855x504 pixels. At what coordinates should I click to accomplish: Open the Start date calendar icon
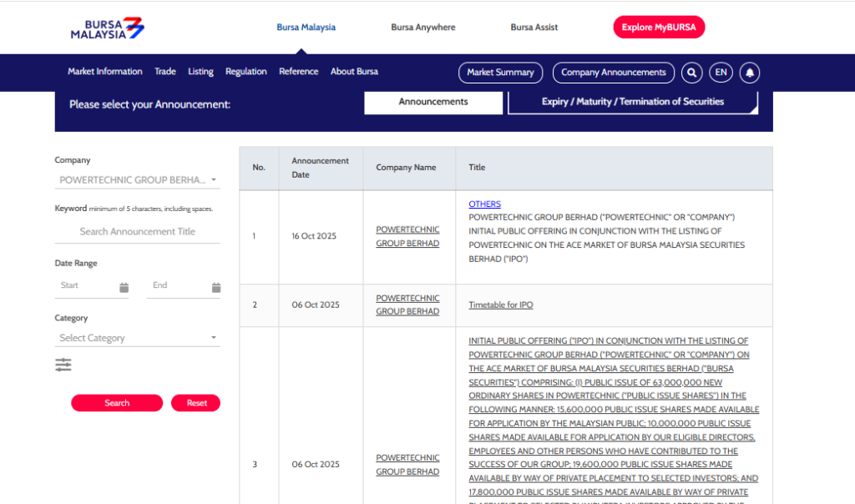pyautogui.click(x=124, y=287)
